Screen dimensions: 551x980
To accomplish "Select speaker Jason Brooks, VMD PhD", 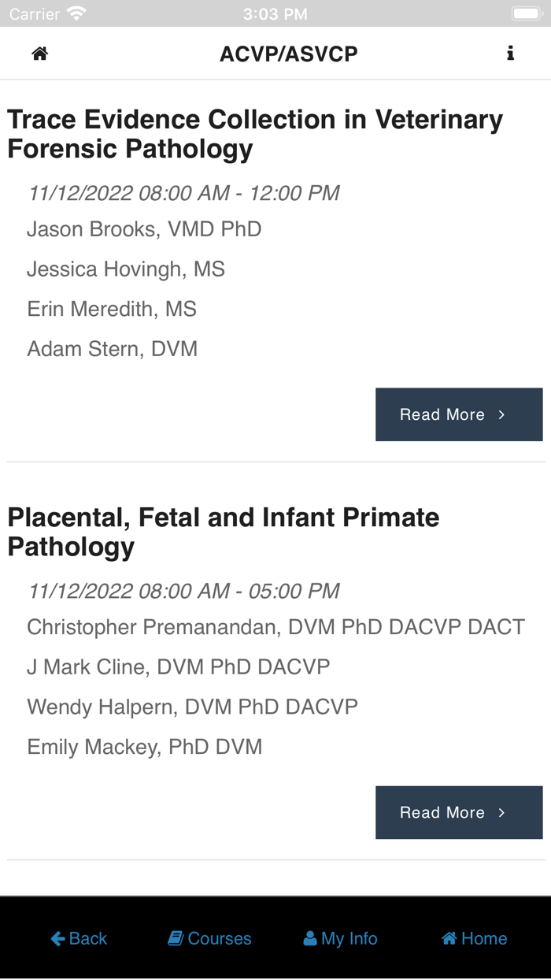I will 144,228.
